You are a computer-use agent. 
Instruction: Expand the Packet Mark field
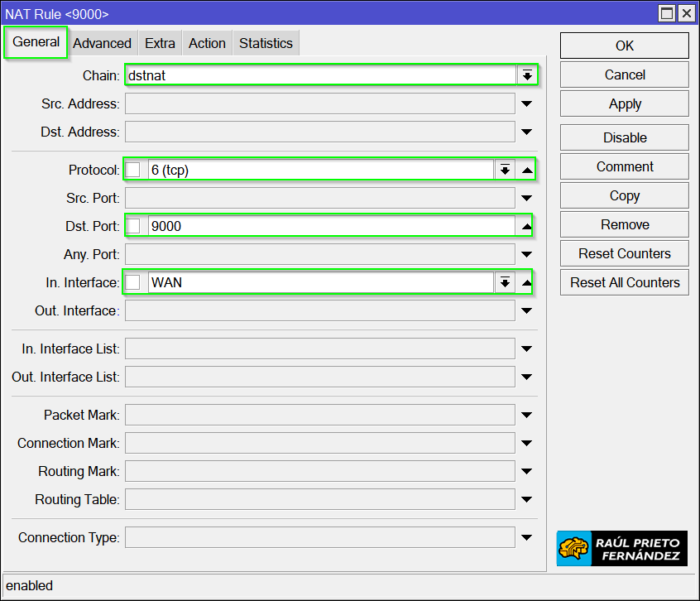point(526,415)
